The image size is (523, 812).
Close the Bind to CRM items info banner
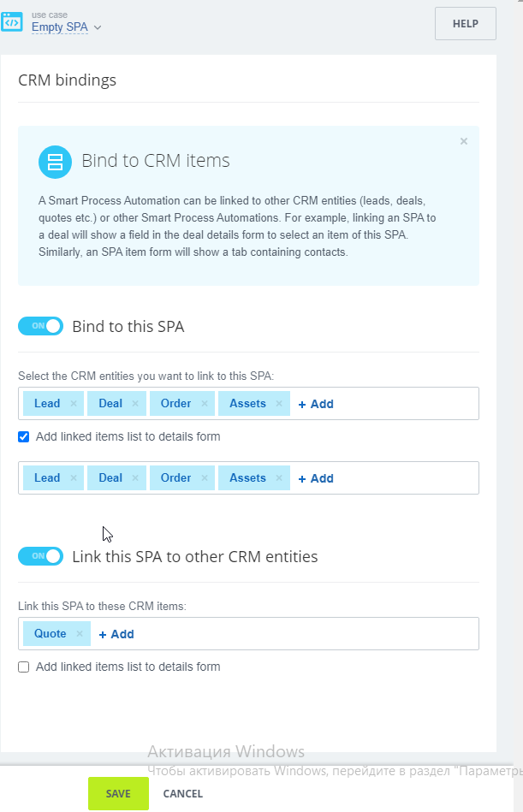tap(464, 141)
